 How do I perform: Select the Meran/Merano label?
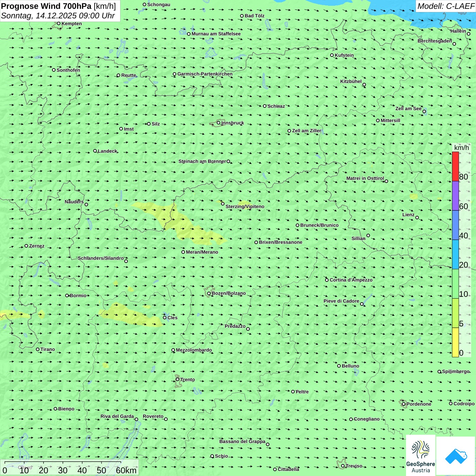pos(202,252)
